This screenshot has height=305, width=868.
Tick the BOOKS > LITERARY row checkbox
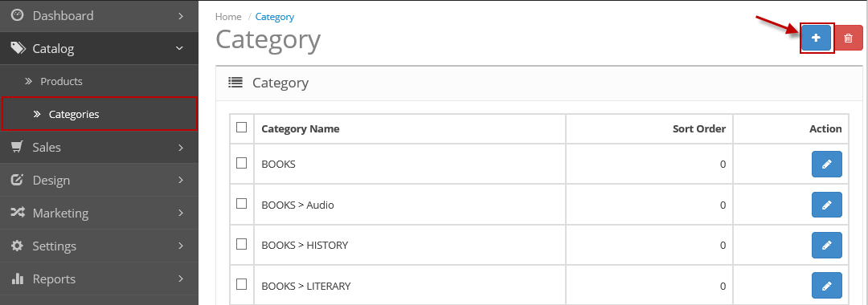point(241,285)
